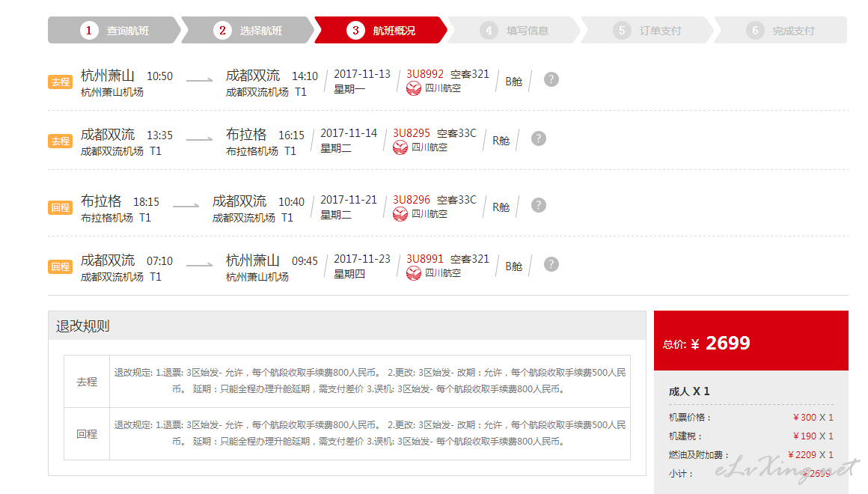Click the 回程 refund rules row label
The image size is (868, 494).
click(x=87, y=434)
